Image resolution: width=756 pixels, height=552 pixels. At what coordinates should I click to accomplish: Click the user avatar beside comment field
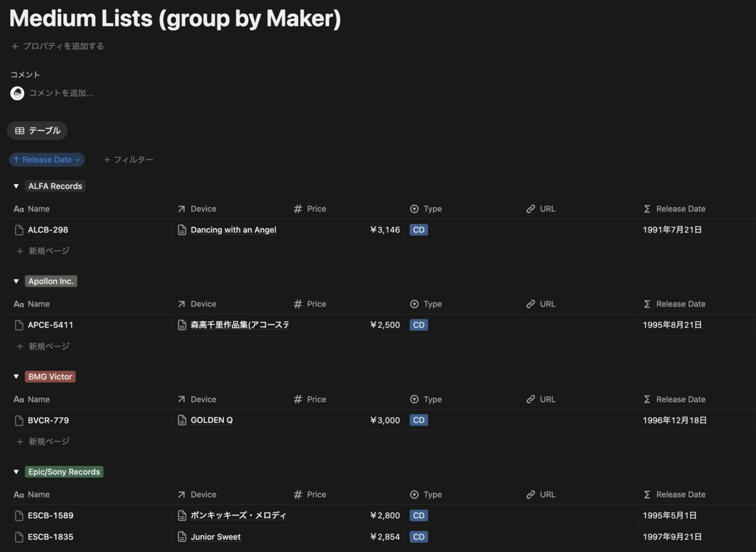tap(17, 93)
